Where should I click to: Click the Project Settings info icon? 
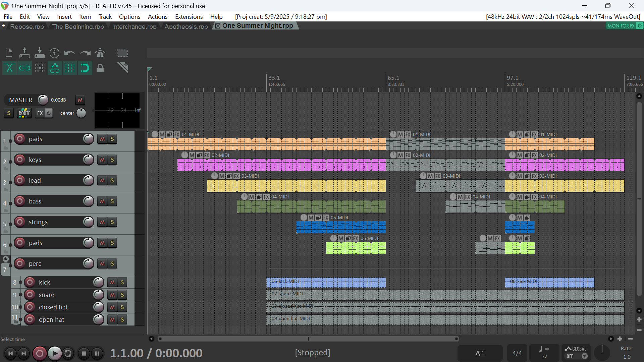tap(54, 53)
